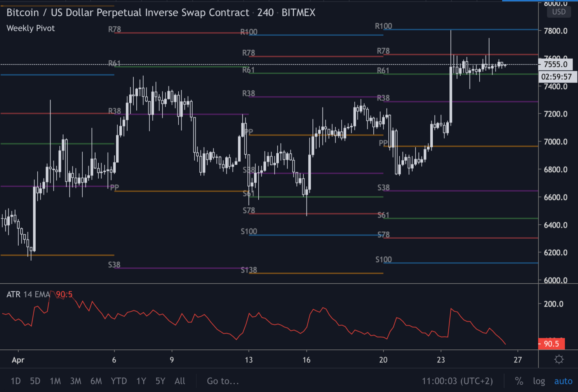578x392 pixels.
Task: Click the 23 date on time axis
Action: 440,360
